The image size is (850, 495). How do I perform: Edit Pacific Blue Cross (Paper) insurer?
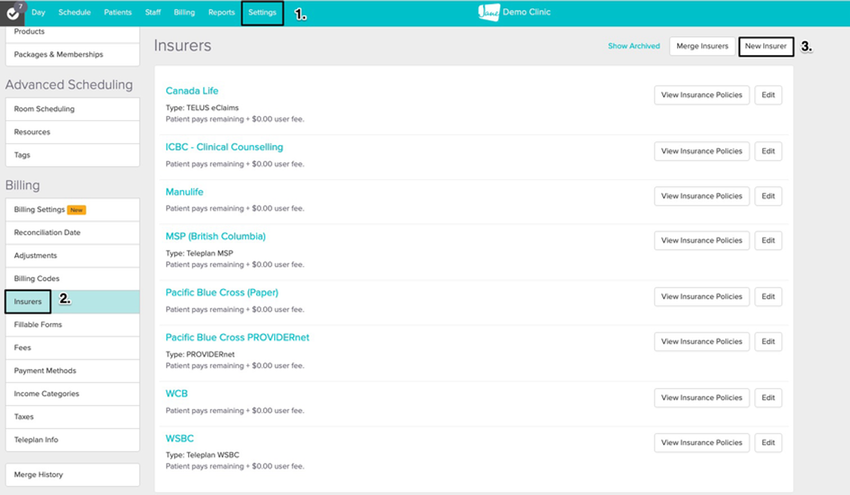point(768,297)
